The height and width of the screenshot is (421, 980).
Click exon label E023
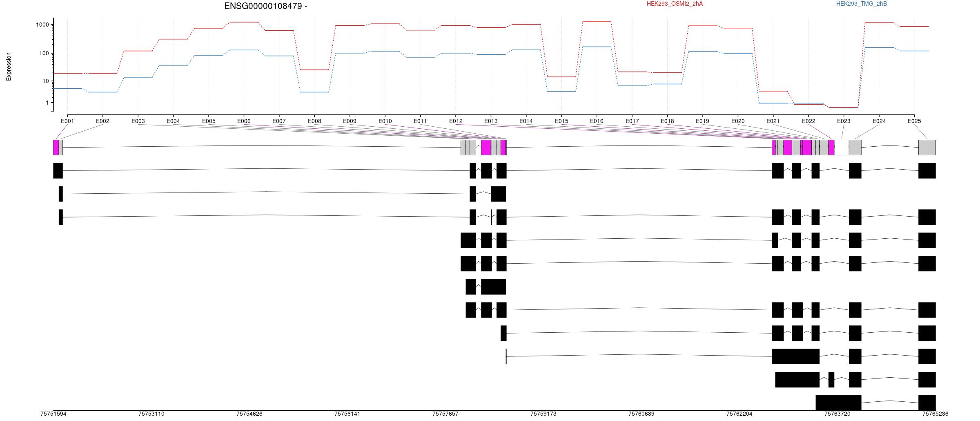pyautogui.click(x=844, y=121)
